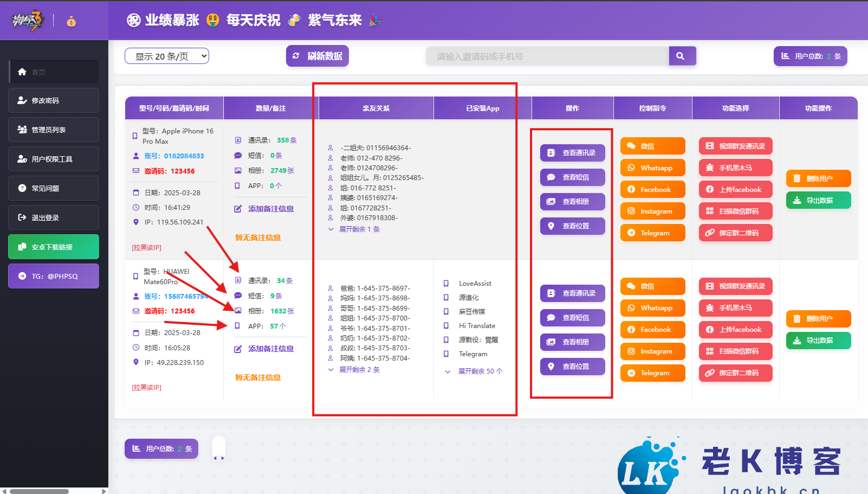Click the magnifier search button
This screenshot has height=494, width=868.
pos(682,56)
